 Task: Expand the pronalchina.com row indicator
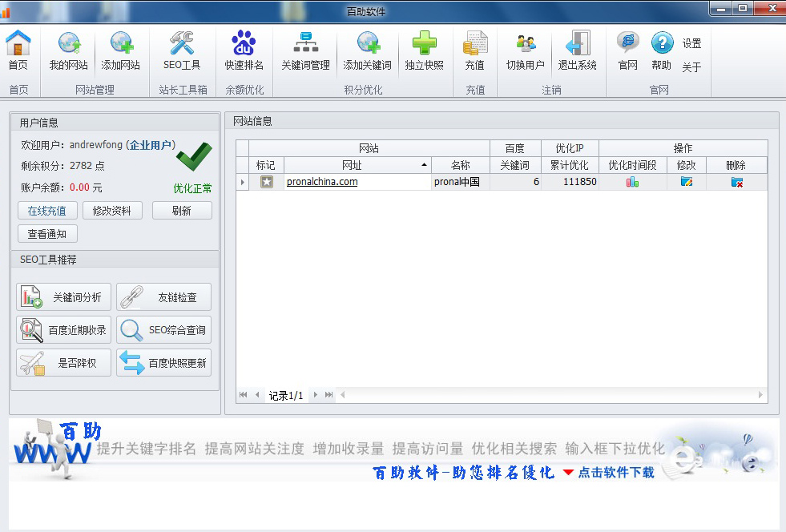click(243, 182)
